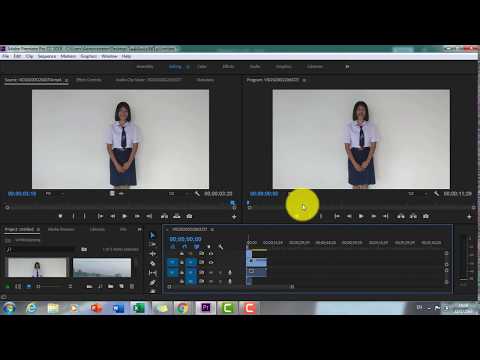Mark In point in Source monitor
Screen dimensions: 480x360
tap(74, 216)
